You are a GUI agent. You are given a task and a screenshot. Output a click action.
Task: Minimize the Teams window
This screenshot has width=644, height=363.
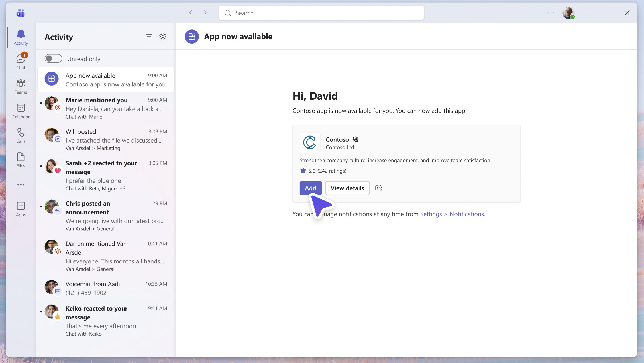coord(589,13)
